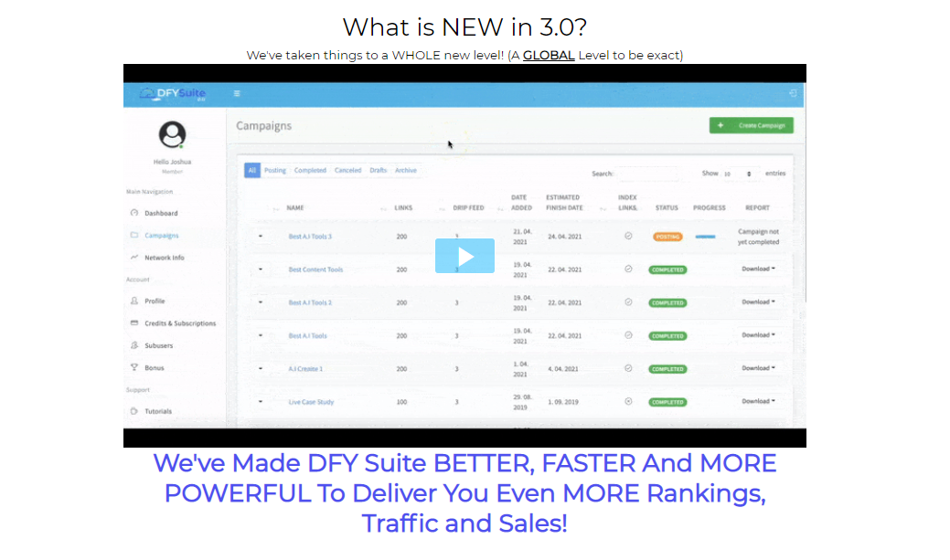The height and width of the screenshot is (560, 950).
Task: Expand the Best A.I Tools row
Action: click(x=261, y=335)
